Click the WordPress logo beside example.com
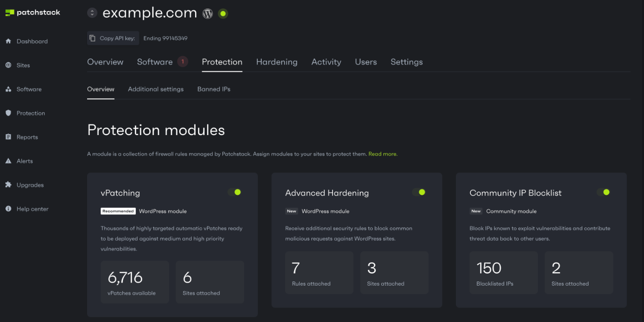 pos(208,13)
